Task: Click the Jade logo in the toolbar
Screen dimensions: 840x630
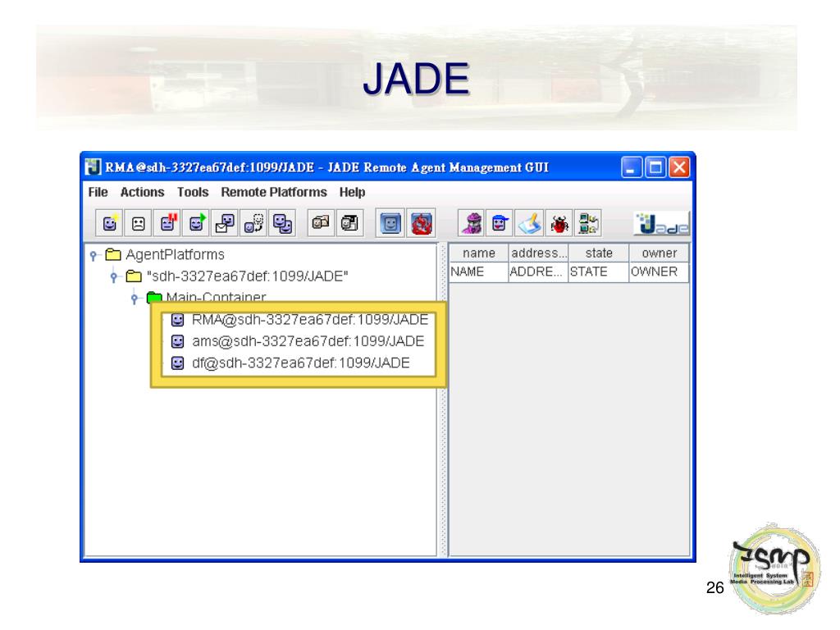Action: 662,223
